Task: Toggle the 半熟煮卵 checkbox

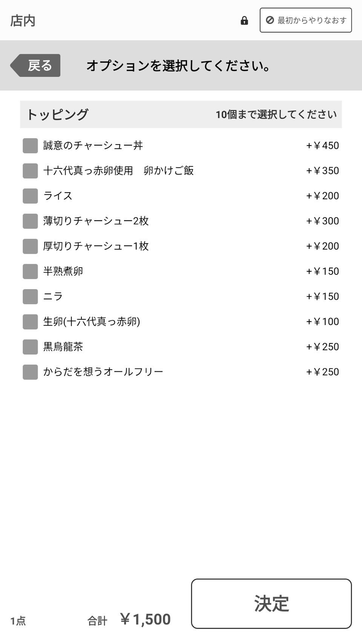Action: point(30,271)
